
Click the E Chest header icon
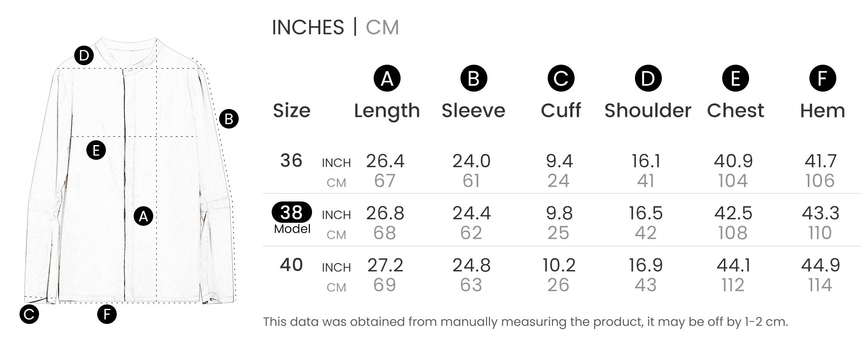(735, 79)
